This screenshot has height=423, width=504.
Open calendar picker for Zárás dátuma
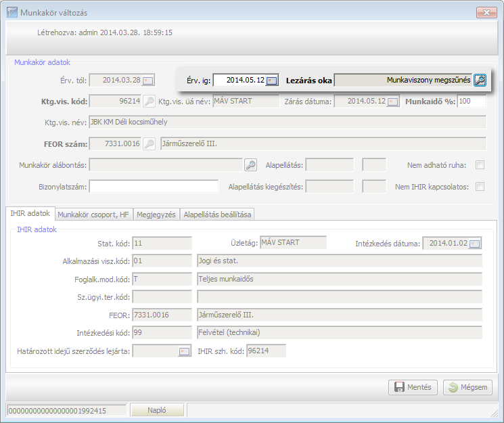click(x=393, y=102)
